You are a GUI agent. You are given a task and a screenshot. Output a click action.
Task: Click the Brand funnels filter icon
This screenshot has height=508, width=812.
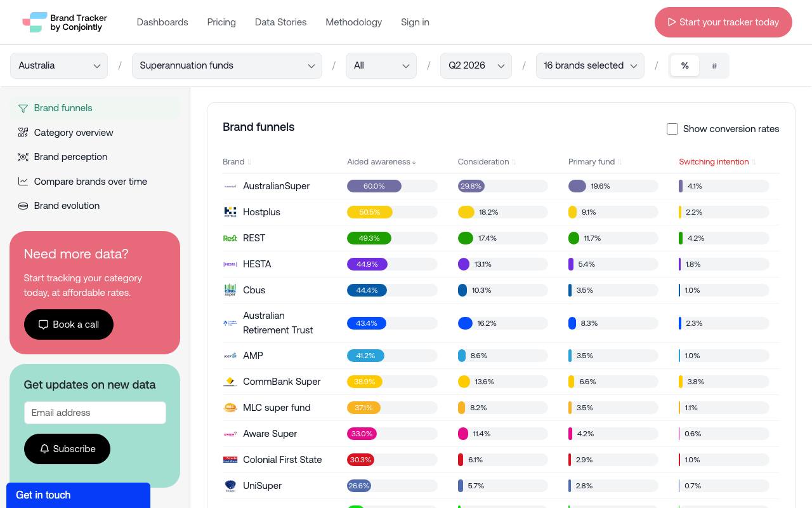point(23,108)
